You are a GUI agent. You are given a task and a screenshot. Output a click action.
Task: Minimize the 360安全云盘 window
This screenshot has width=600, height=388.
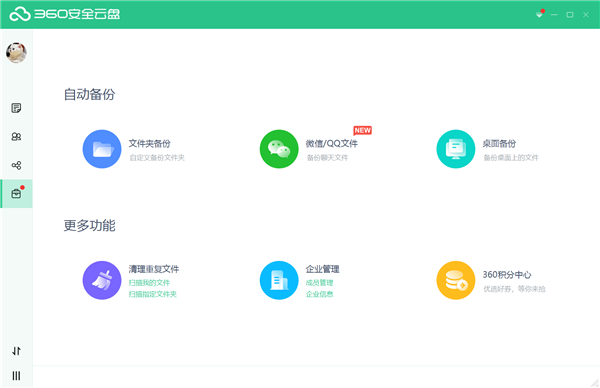point(554,15)
